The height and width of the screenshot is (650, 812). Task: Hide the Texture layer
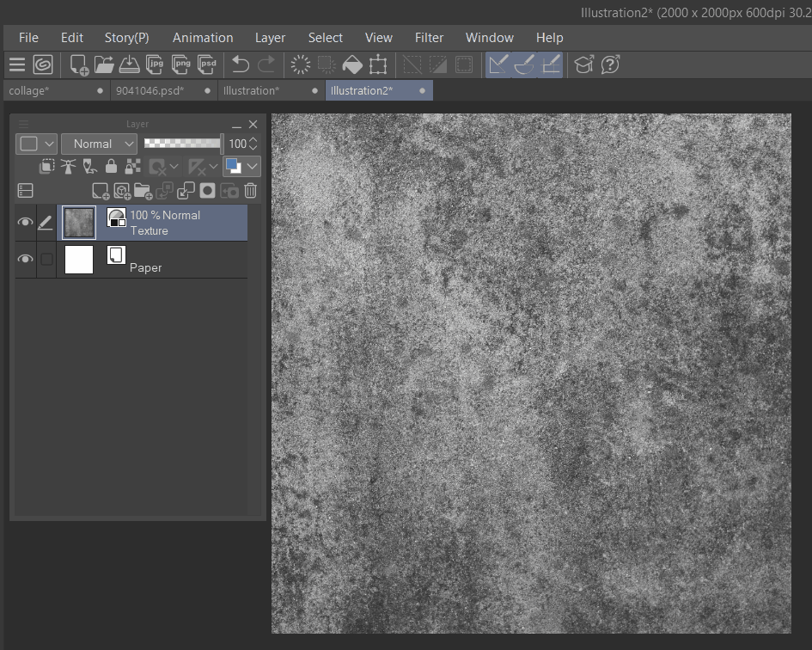[x=25, y=223]
